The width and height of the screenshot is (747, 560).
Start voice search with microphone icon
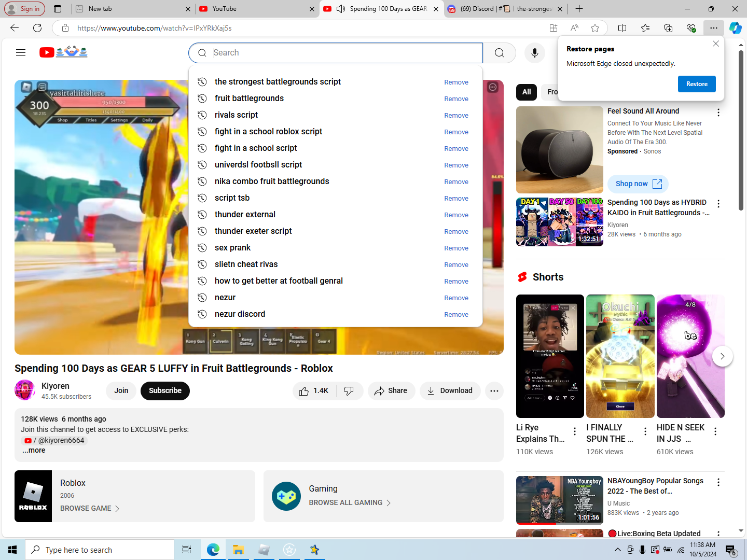click(x=534, y=53)
